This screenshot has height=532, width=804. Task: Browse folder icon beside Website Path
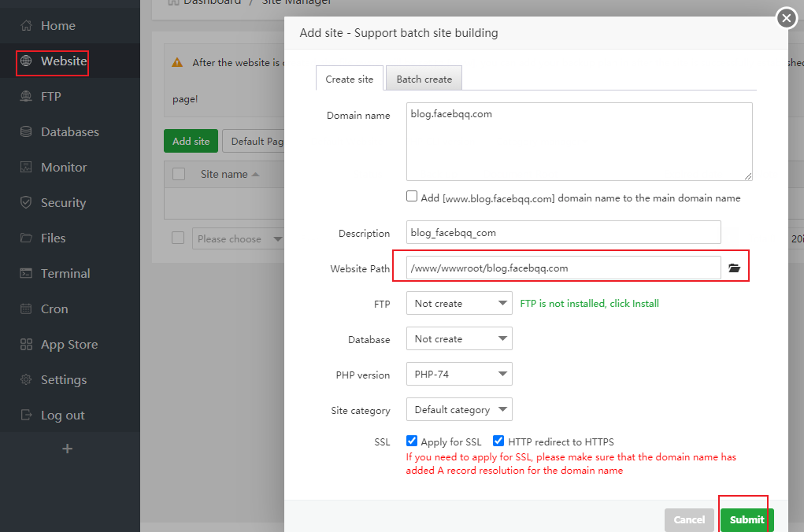(735, 268)
